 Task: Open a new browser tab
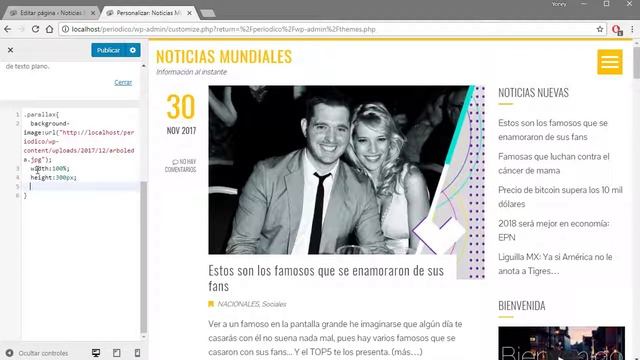click(208, 13)
